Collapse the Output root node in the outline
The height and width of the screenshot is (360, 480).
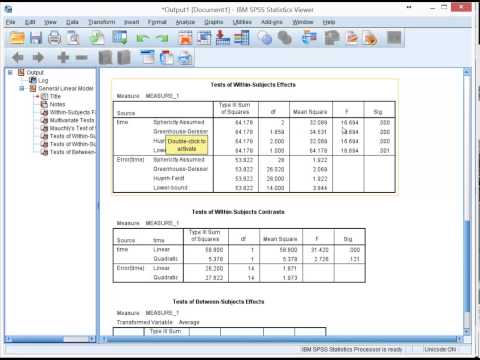click(10, 72)
